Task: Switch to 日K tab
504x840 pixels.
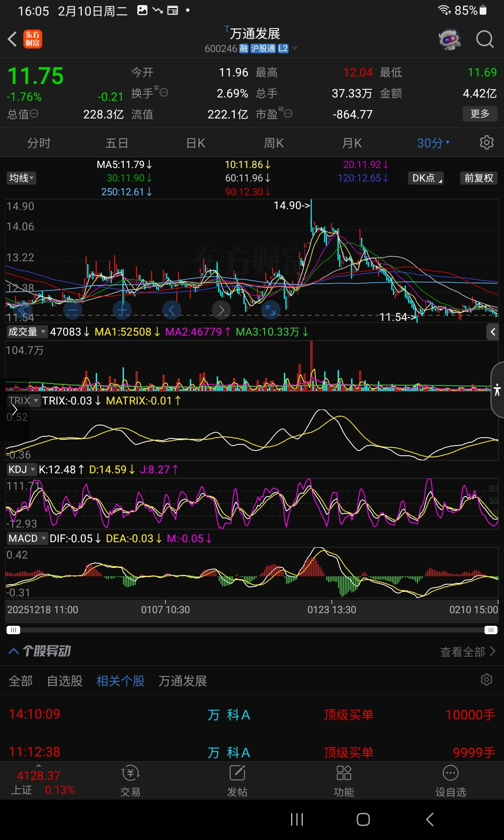Action: (195, 143)
